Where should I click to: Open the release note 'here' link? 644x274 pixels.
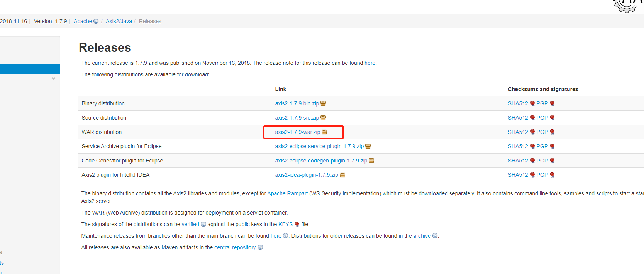(369, 63)
